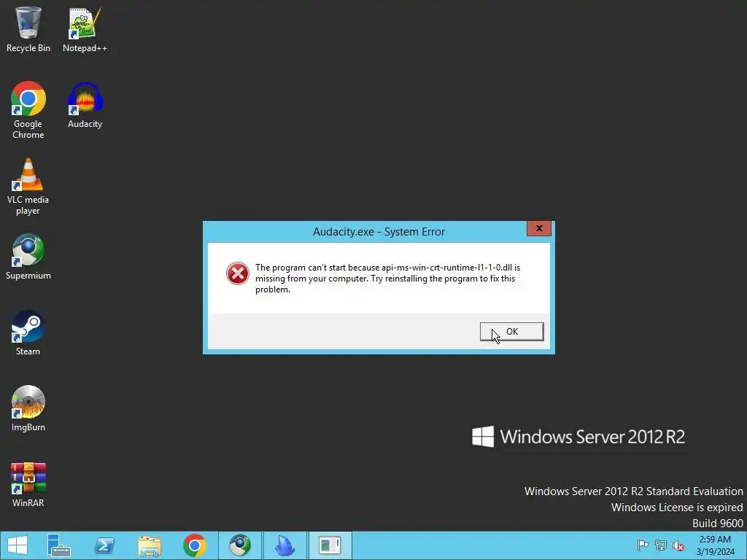This screenshot has width=747, height=560.
Task: Select the Audacity desktop shortcut
Action: [x=85, y=106]
